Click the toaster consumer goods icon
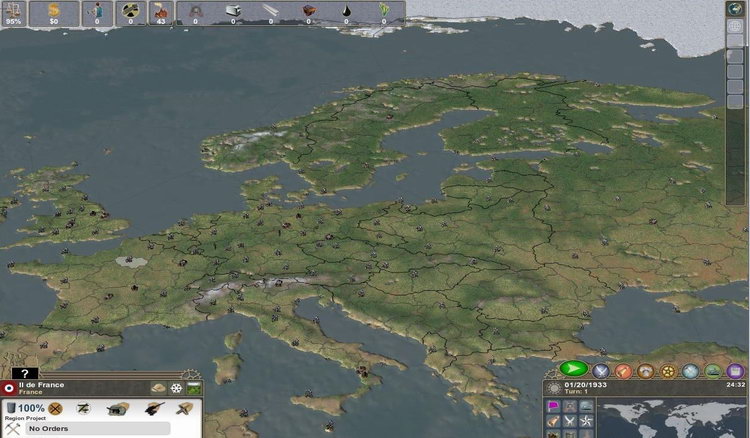The width and height of the screenshot is (750, 438). [233, 12]
